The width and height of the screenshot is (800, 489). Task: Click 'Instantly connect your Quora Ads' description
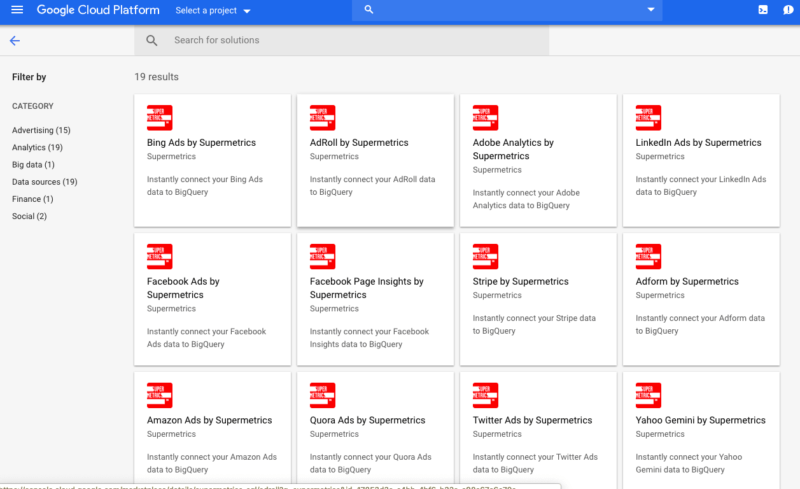370,463
